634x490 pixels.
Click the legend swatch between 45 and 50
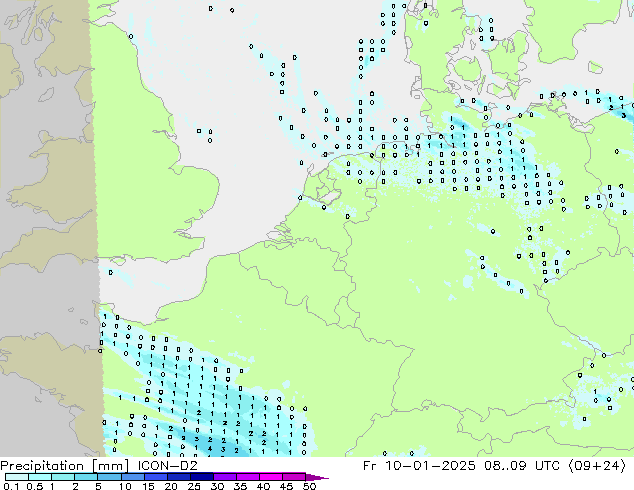point(294,477)
